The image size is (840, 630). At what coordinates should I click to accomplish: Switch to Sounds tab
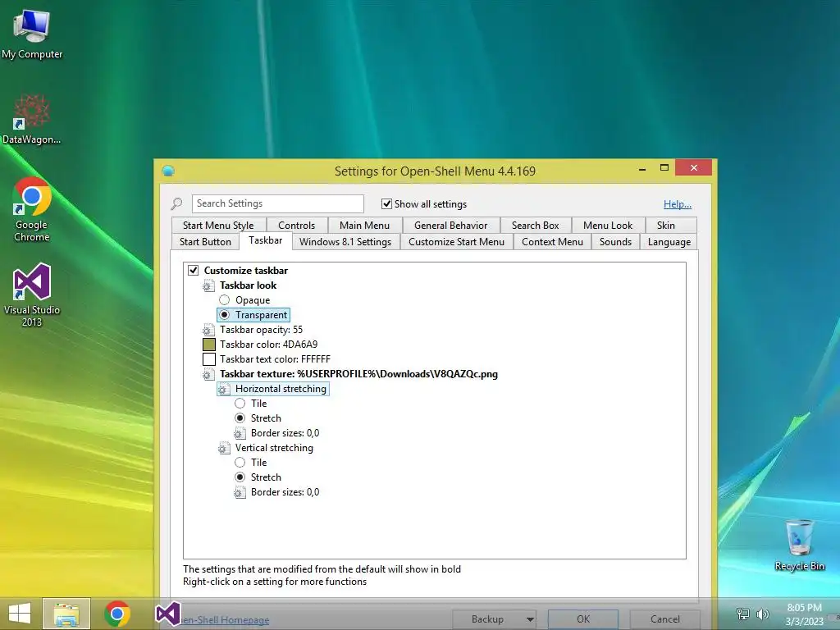615,242
